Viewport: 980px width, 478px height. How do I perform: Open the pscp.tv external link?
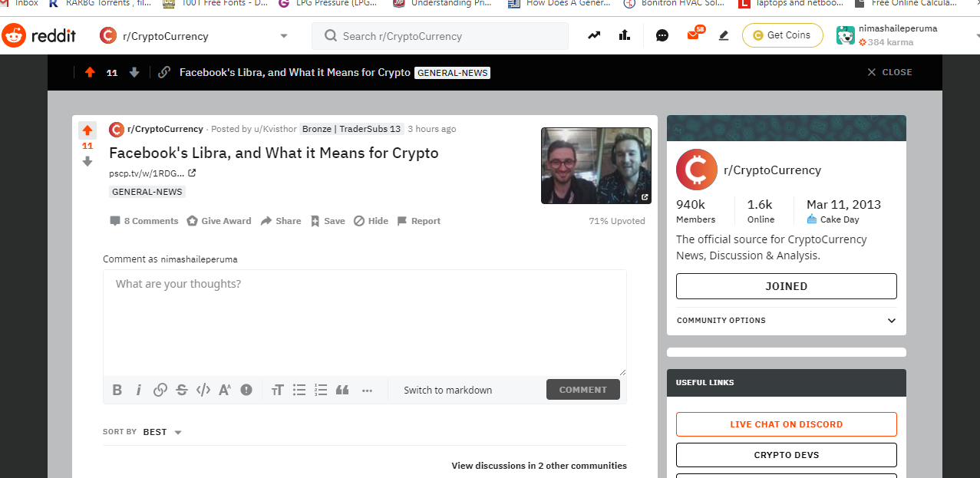coord(152,173)
